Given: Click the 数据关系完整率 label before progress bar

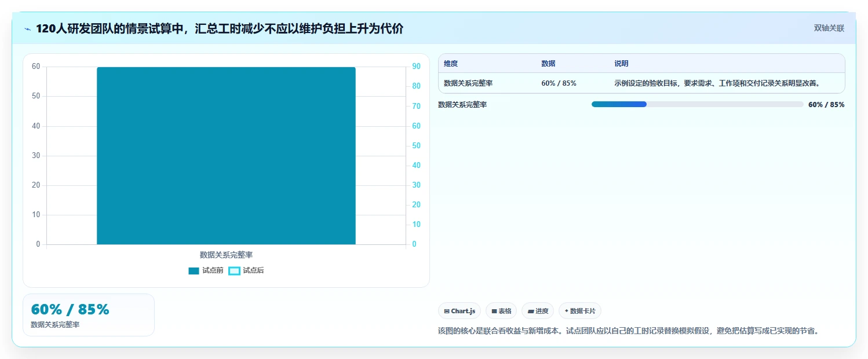Looking at the screenshot, I should point(462,105).
